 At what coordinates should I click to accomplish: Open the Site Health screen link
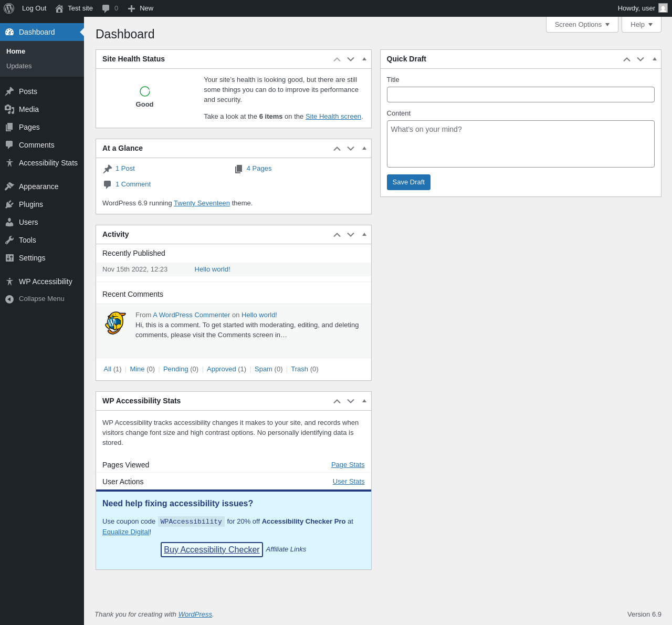(x=333, y=117)
